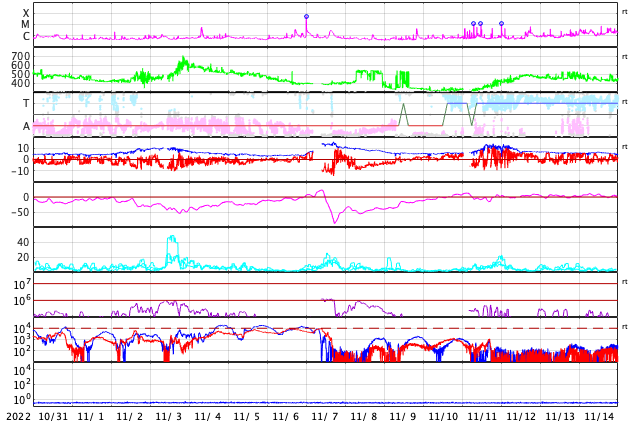Select the 11/14 date label

[x=599, y=417]
